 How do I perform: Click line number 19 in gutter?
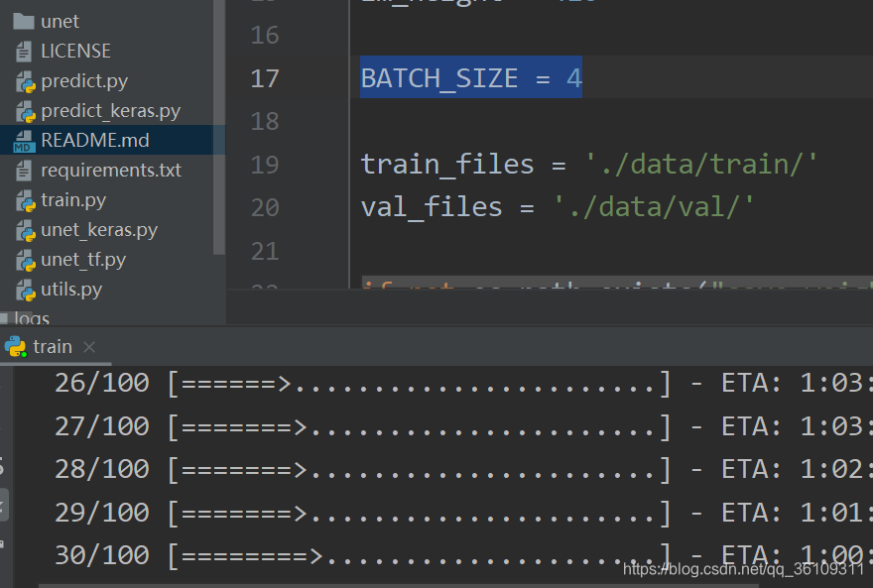tap(265, 166)
